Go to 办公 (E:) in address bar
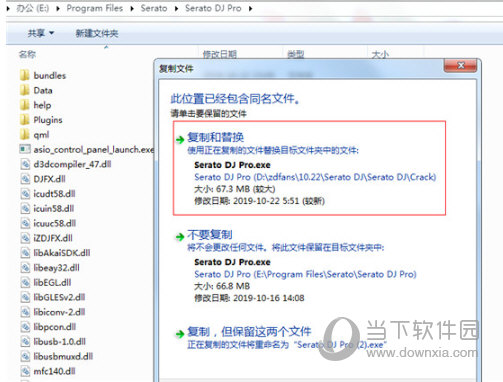The width and height of the screenshot is (503, 382). click(x=33, y=8)
